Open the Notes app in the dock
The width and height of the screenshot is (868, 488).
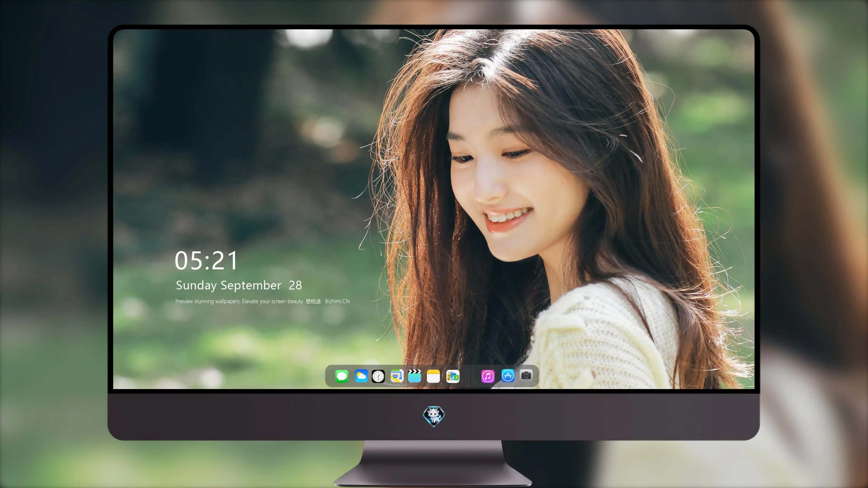coord(433,376)
